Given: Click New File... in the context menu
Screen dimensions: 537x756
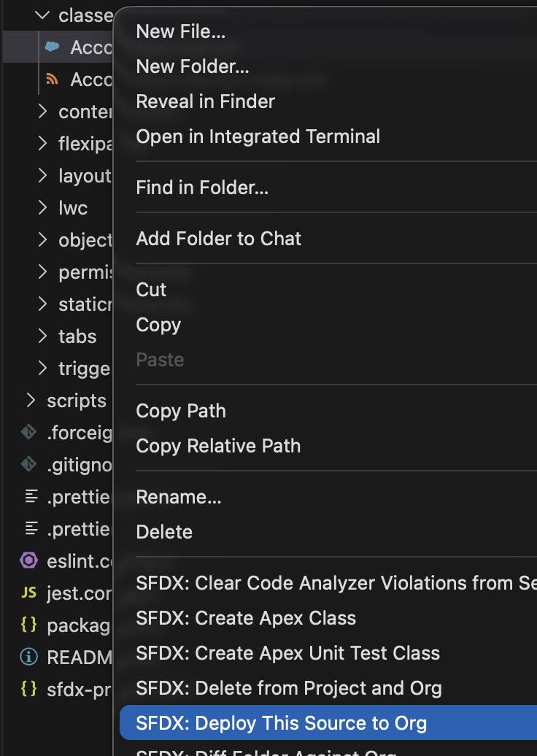Looking at the screenshot, I should point(180,31).
